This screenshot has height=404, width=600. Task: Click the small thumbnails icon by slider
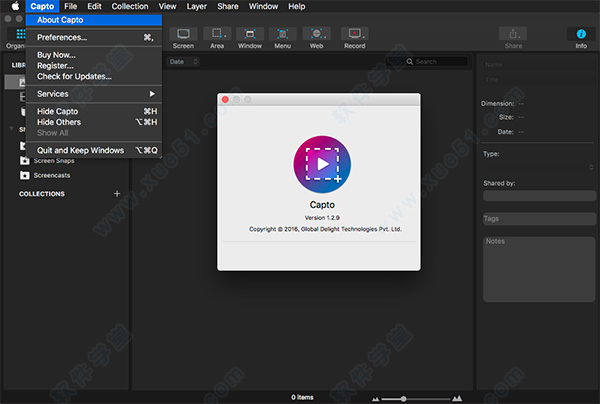375,399
